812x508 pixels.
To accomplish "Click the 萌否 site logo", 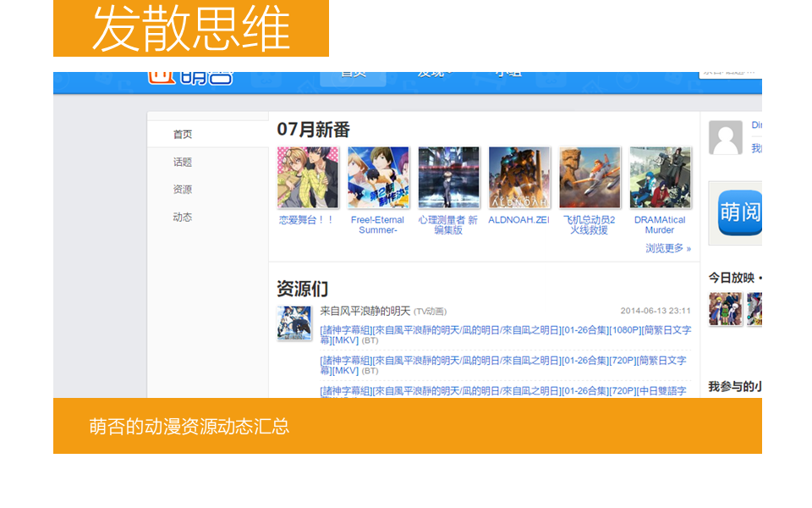I will click(191, 77).
